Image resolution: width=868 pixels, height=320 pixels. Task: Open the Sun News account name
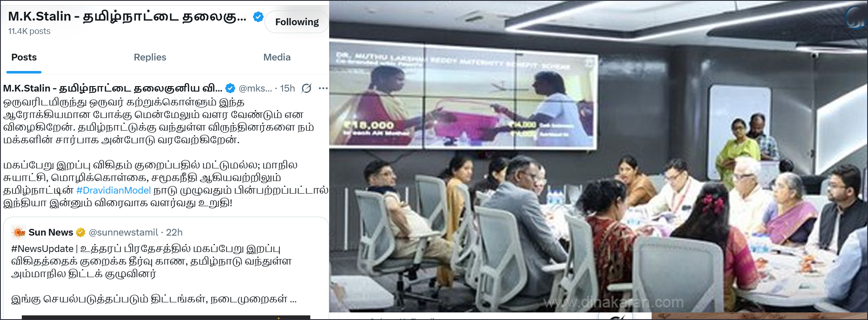click(51, 232)
